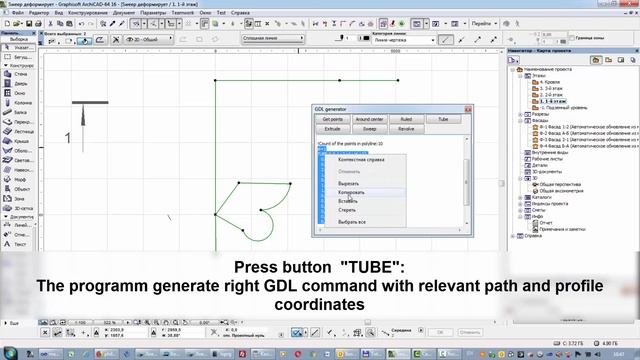Choose the single straight line geometry method
The width and height of the screenshot is (640, 360).
click(445, 40)
